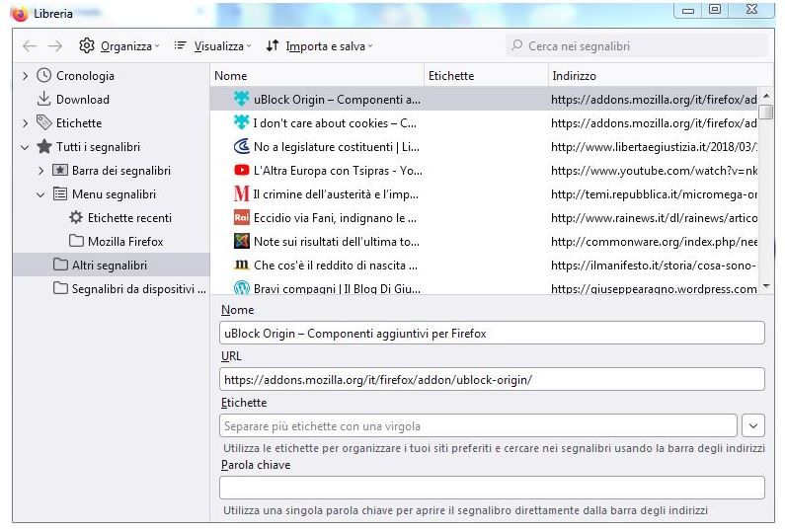Click the Cronologia clock icon
Screen dimensions: 785x532
44,76
